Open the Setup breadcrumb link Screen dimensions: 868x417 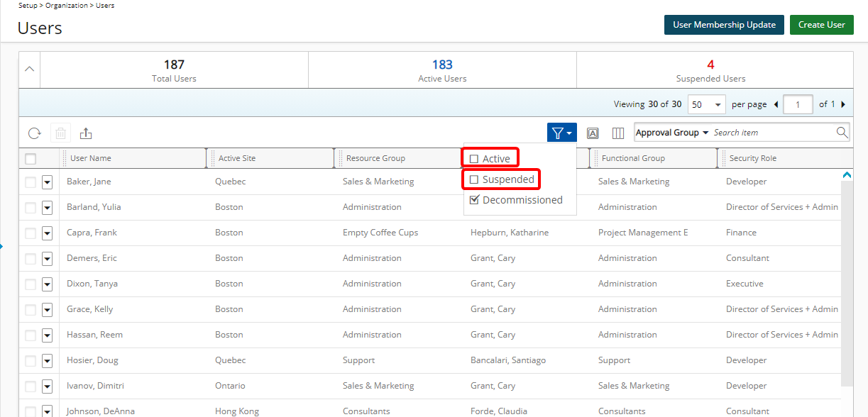[28, 5]
